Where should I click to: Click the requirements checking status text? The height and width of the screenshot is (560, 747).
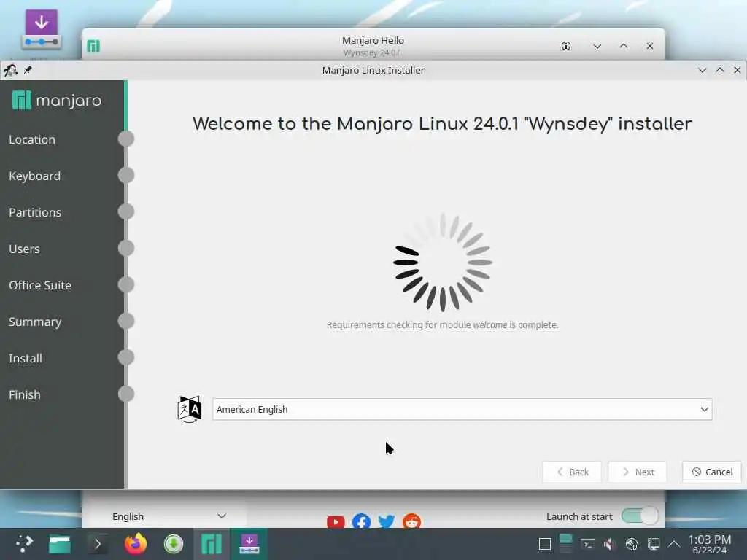[442, 324]
